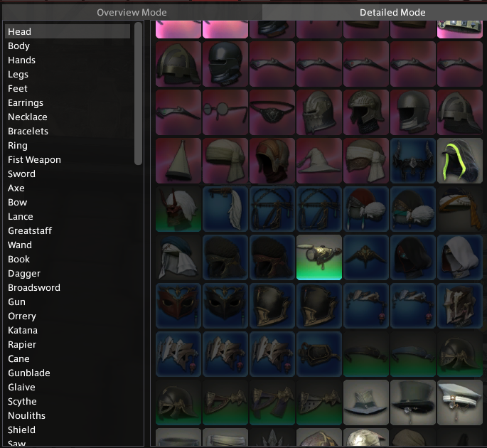Select the green-highlighted gold monocle goggle icon
Image resolution: width=487 pixels, height=448 pixels.
coord(319,257)
